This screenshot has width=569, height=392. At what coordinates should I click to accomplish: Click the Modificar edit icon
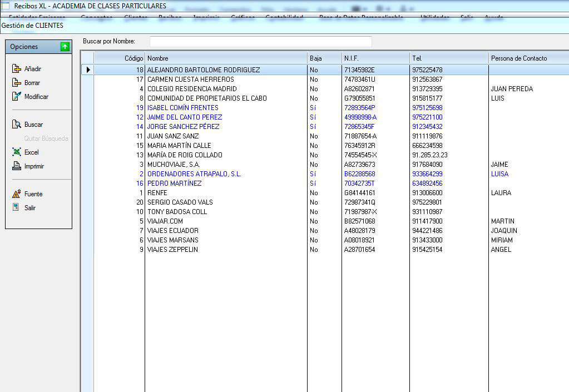click(x=17, y=97)
